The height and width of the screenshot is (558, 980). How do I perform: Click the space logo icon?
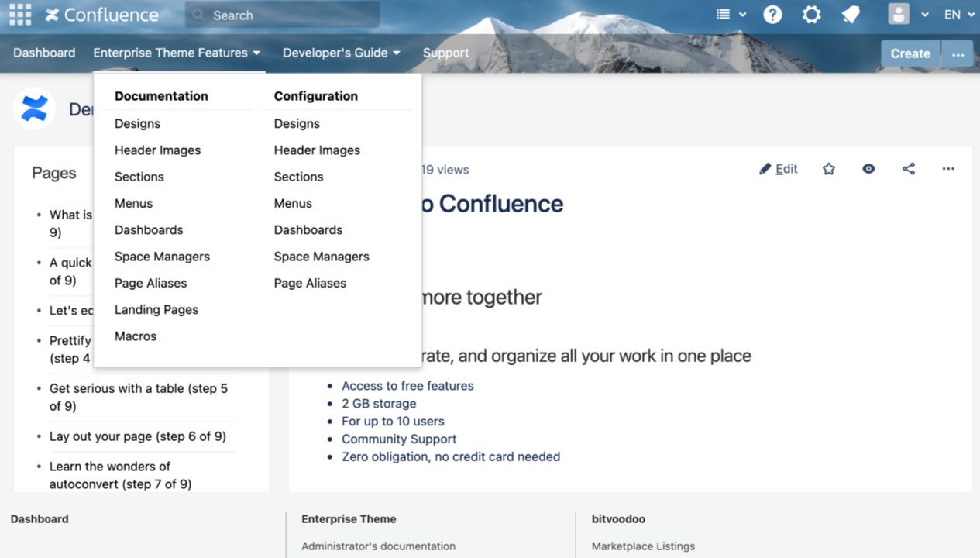(x=35, y=108)
